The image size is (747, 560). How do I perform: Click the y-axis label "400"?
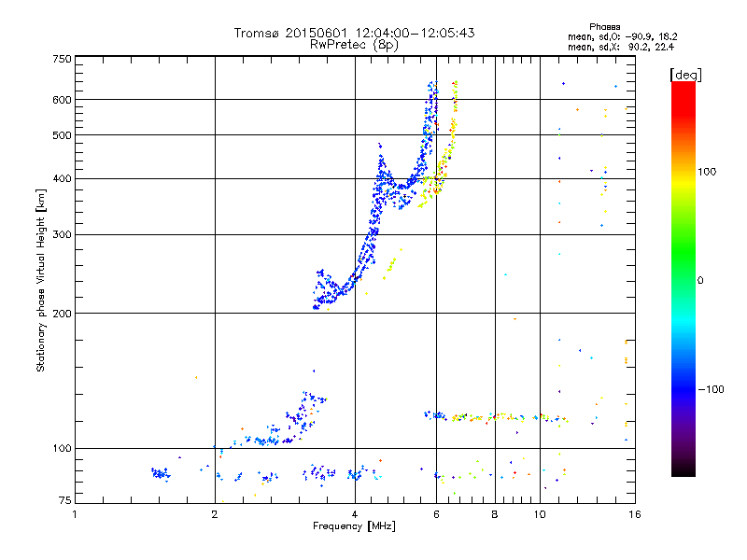click(63, 179)
